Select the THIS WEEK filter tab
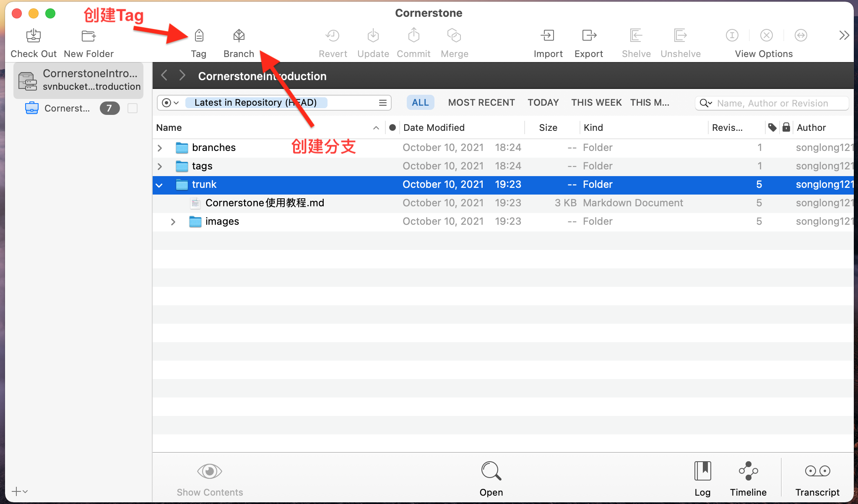The height and width of the screenshot is (504, 858). [596, 103]
